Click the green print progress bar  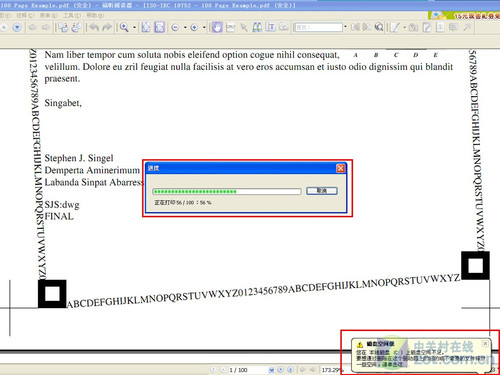[227, 191]
